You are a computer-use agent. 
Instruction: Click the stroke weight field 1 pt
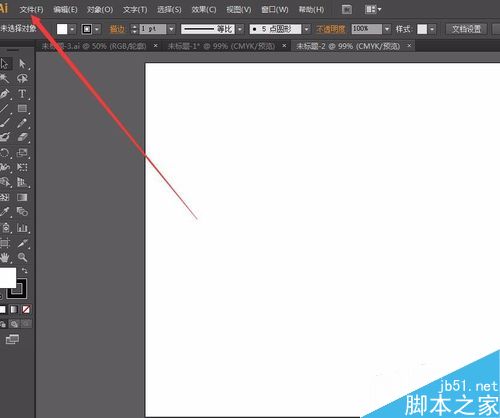[153, 29]
